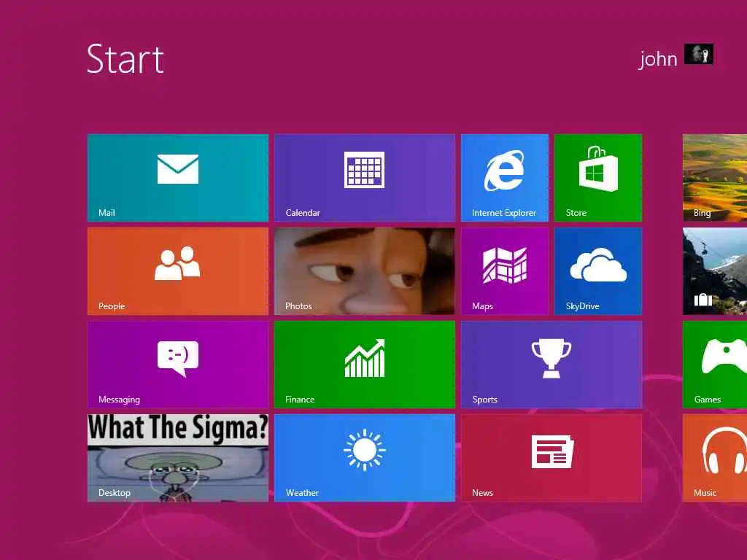Open the Calendar tile

365,178
